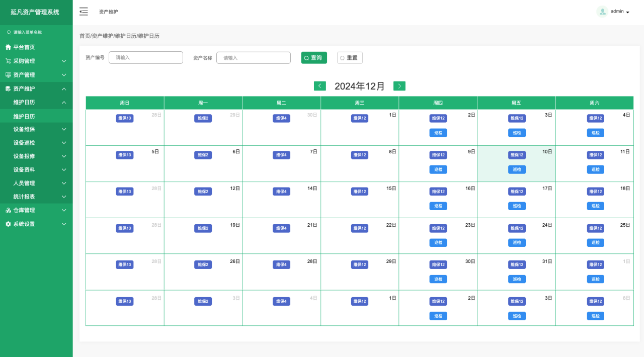Click the admin user avatar icon
The width and height of the screenshot is (644, 357).
[x=602, y=12]
